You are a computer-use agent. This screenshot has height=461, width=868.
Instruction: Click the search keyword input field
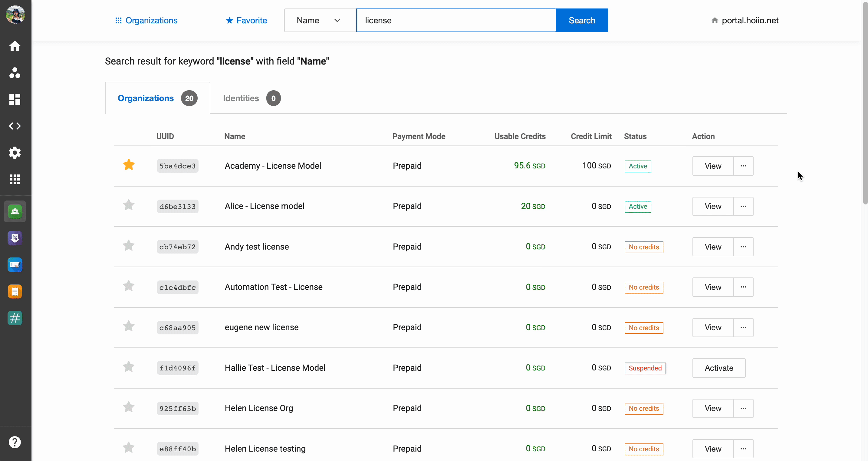click(x=456, y=21)
